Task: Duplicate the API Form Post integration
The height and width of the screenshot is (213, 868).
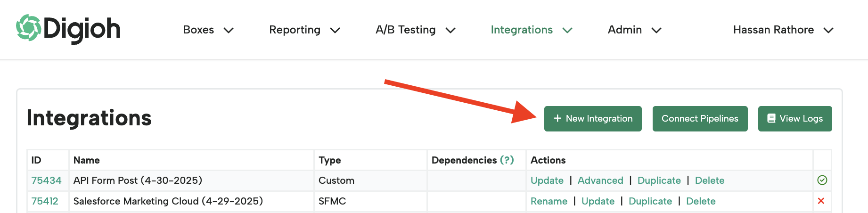Action: [659, 180]
